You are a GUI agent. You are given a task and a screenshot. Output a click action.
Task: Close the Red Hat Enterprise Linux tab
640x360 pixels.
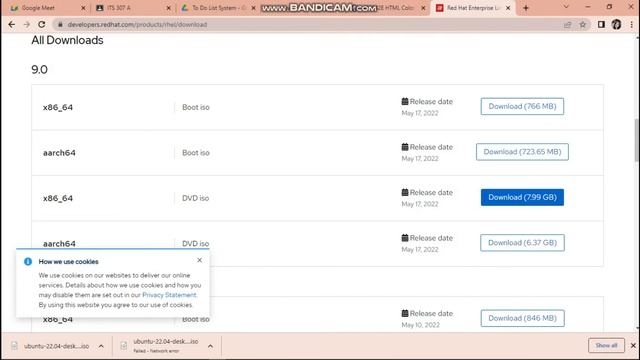(x=508, y=8)
